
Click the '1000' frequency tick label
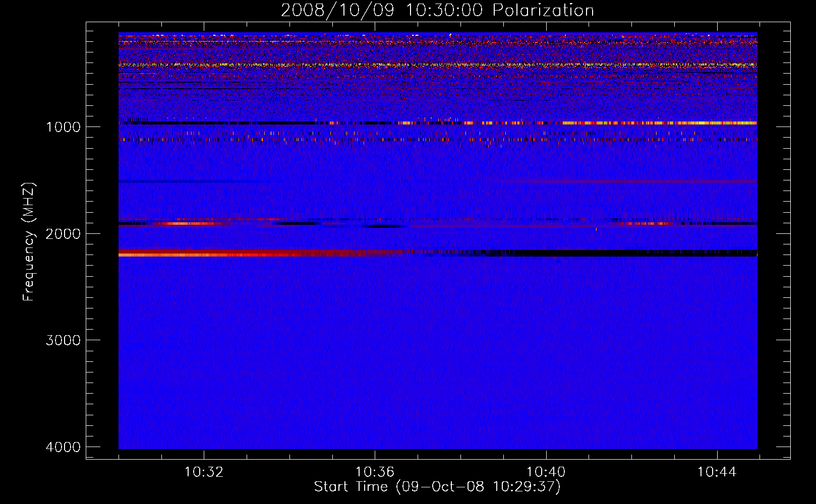(63, 127)
